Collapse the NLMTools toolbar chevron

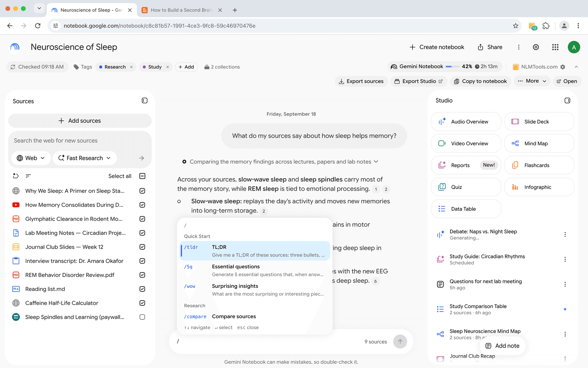click(x=576, y=67)
